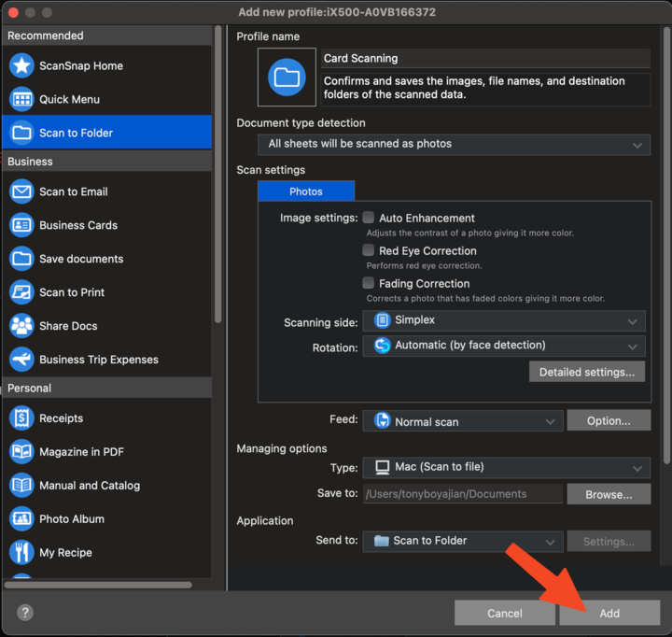Pick the Scan to Folder profile icon
This screenshot has width=672, height=637.
pos(21,133)
